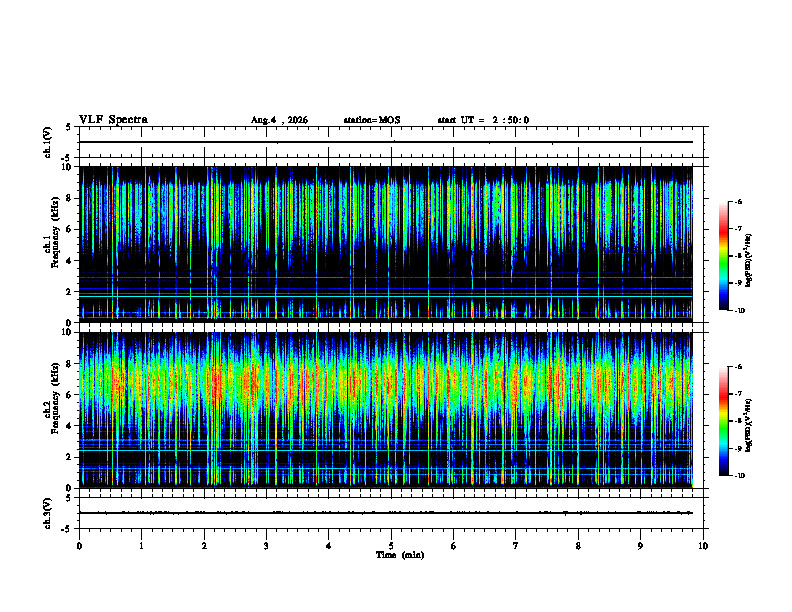Click the ch.1 voltage waveform trace
This screenshot has height=612, width=792.
[x=386, y=142]
